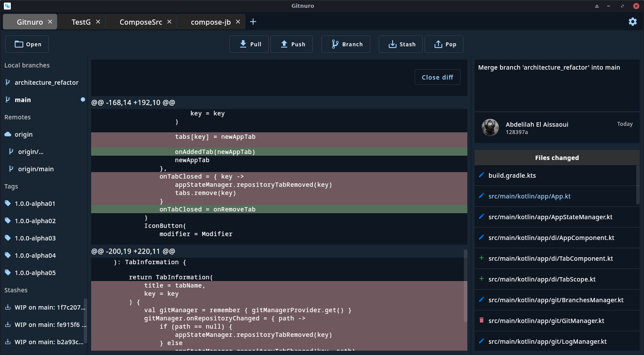Click the Gitnuro app icon in title bar
The image size is (644, 355).
pos(7,6)
